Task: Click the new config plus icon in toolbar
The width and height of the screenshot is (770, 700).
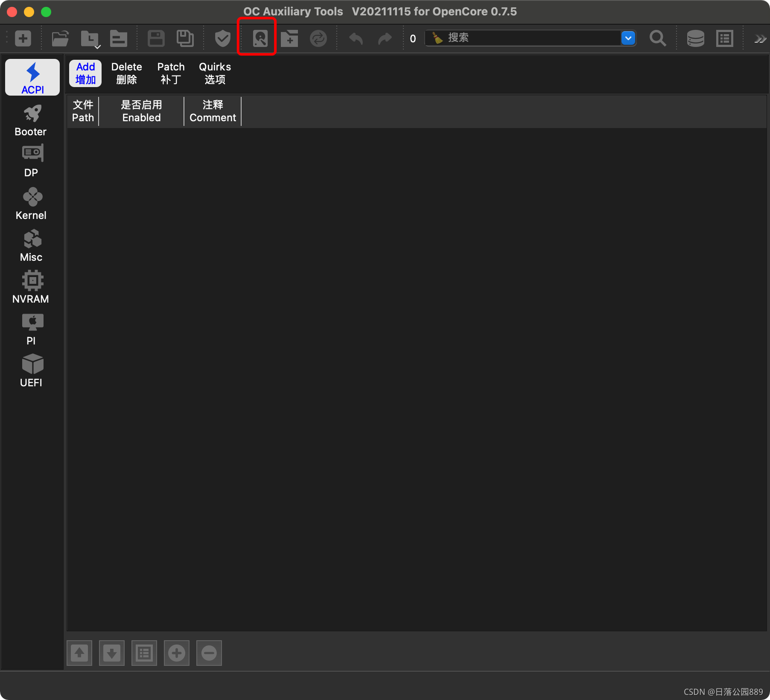Action: tap(23, 38)
